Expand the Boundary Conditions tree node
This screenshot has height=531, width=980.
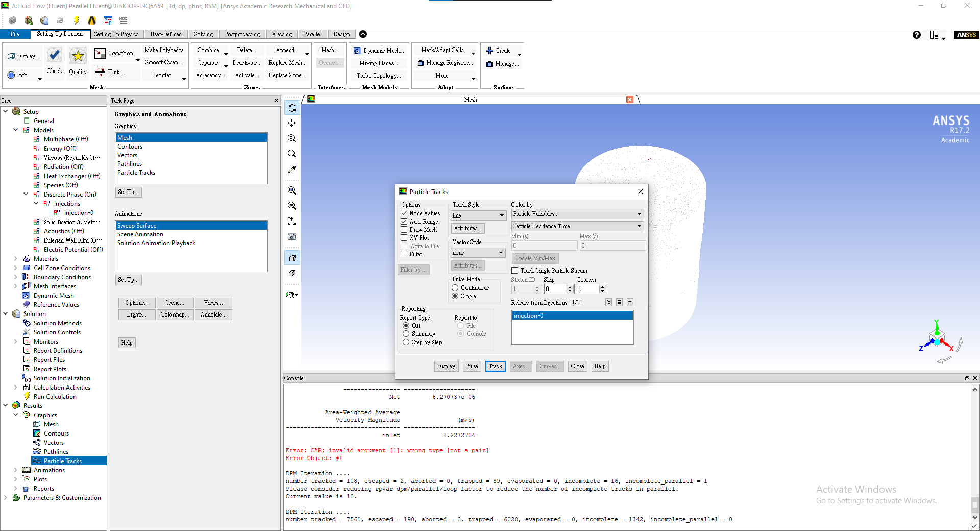16,277
